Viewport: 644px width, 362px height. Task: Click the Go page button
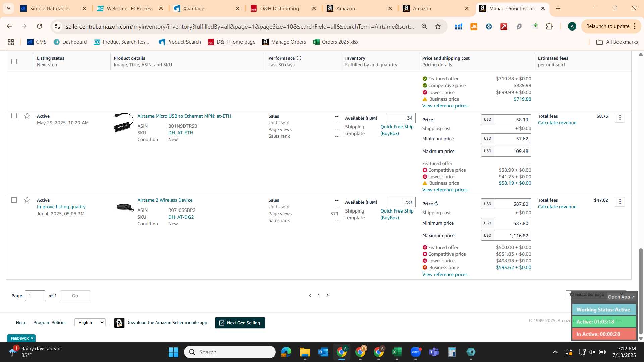pyautogui.click(x=75, y=296)
